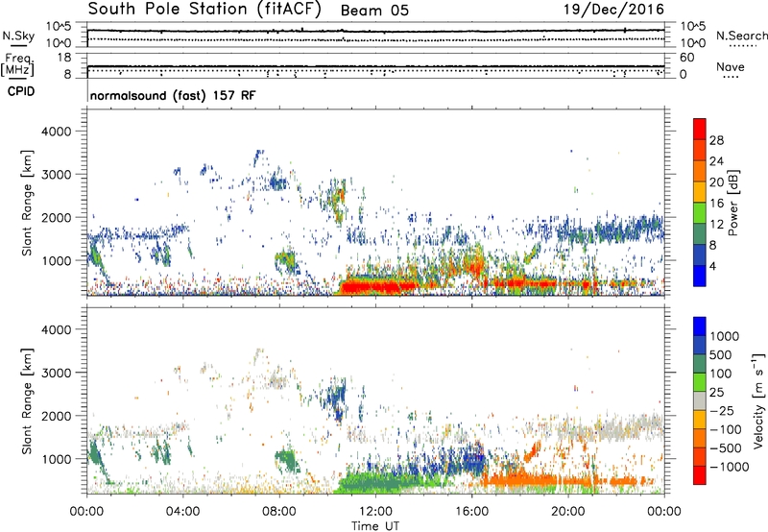This screenshot has height=532, width=768.
Task: Select the '4' Power colorbar label
Action: tap(712, 267)
